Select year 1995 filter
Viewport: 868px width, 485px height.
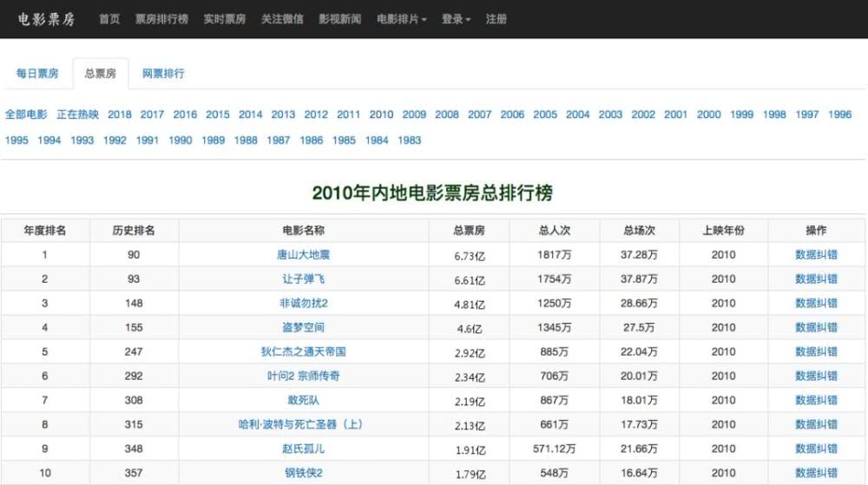[x=16, y=140]
